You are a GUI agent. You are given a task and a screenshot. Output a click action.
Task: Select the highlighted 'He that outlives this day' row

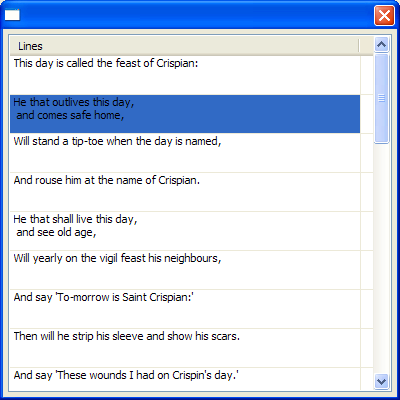pyautogui.click(x=185, y=114)
